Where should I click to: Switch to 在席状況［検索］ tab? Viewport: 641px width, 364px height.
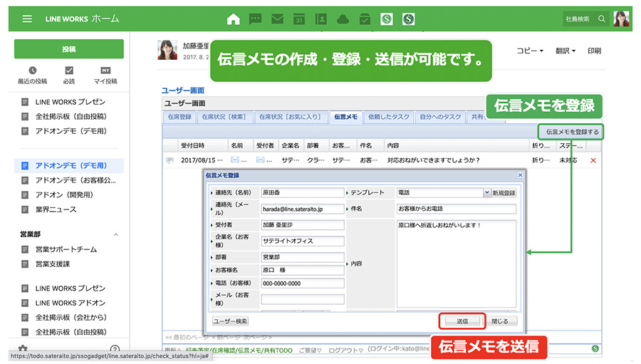224,117
